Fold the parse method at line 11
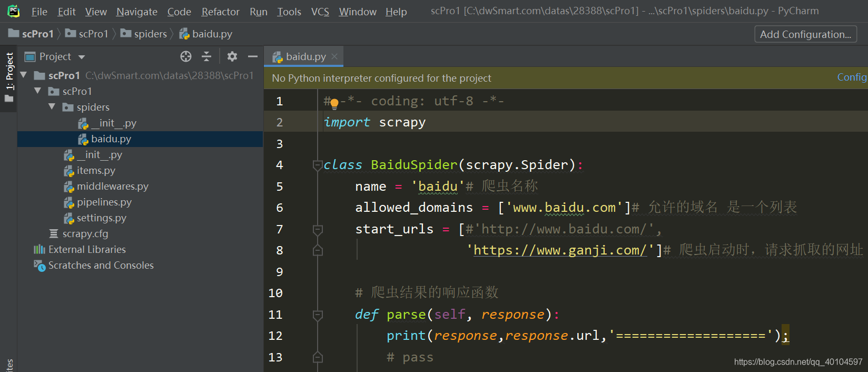This screenshot has height=372, width=868. click(x=318, y=315)
